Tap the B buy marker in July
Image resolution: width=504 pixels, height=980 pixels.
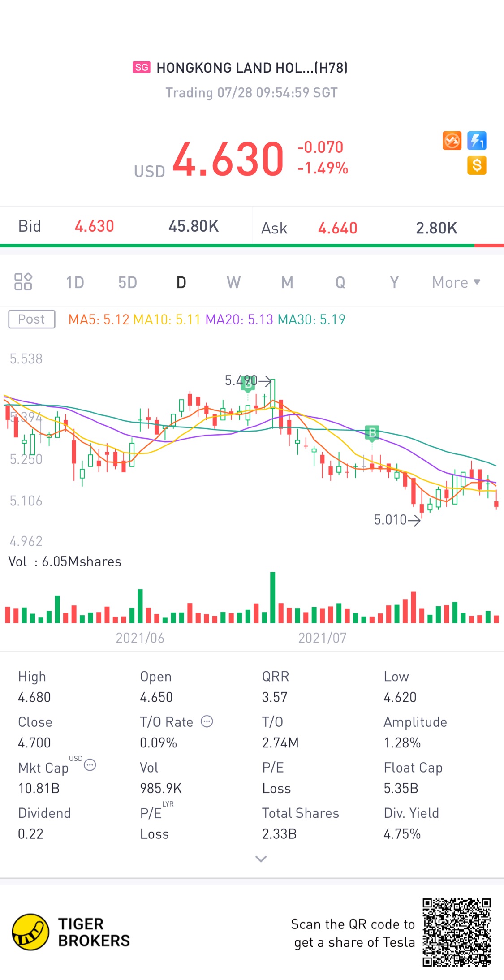372,433
